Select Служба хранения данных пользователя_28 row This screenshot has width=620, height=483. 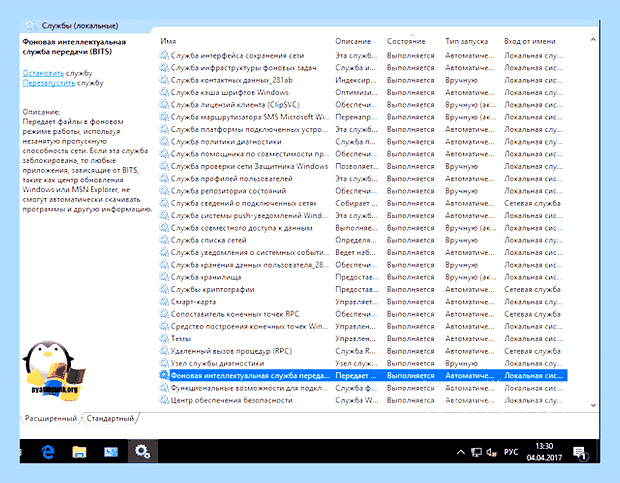(x=363, y=264)
